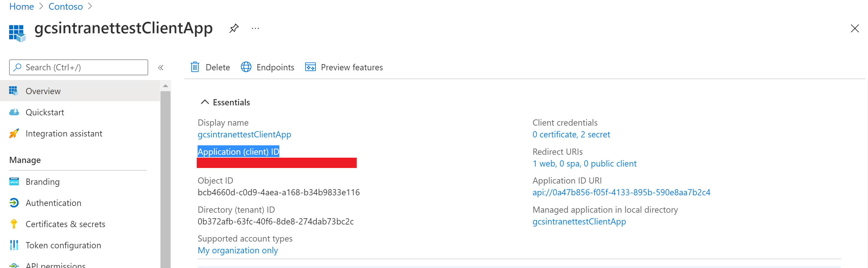The height and width of the screenshot is (268, 868).
Task: Open Quickstart from the cloud icon
Action: pos(14,112)
